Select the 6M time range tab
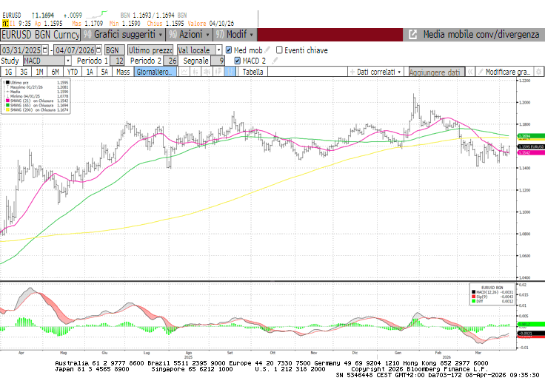 tap(56, 72)
